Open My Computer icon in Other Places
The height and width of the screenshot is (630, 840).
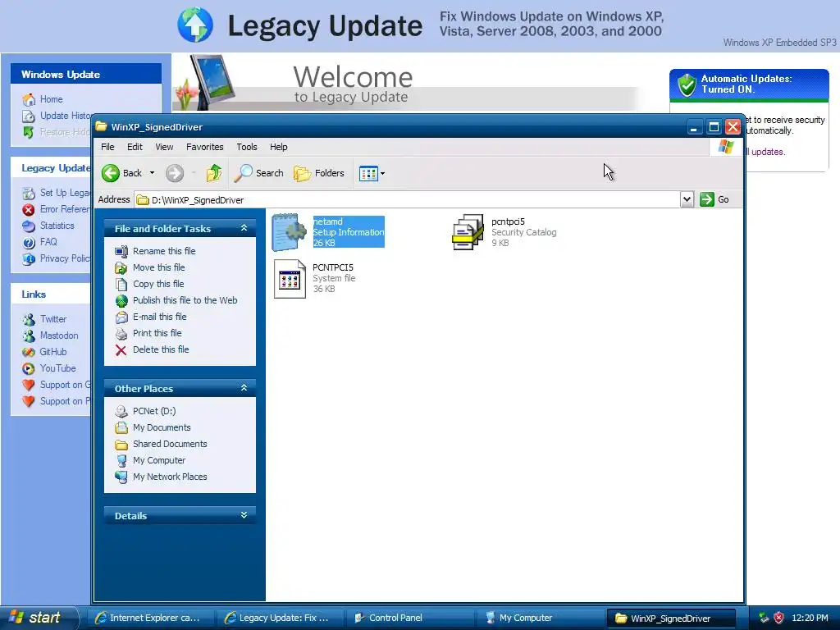tap(121, 460)
